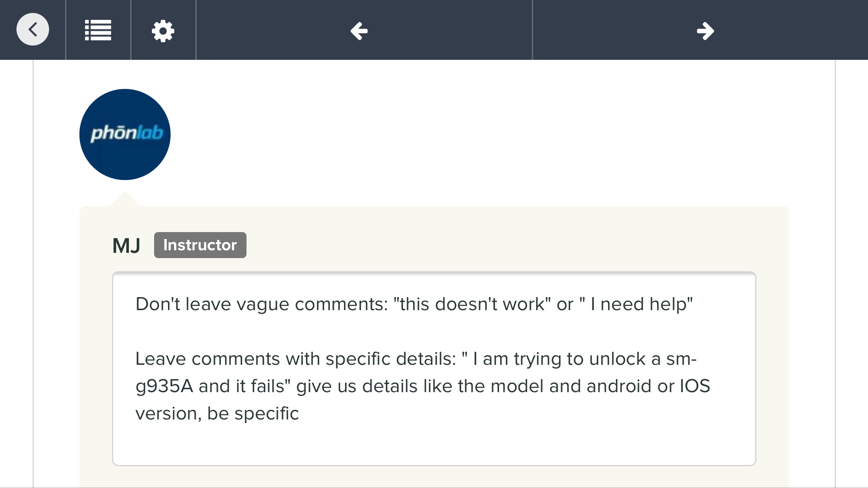
Task: Click the MJ author name
Action: [x=126, y=246]
